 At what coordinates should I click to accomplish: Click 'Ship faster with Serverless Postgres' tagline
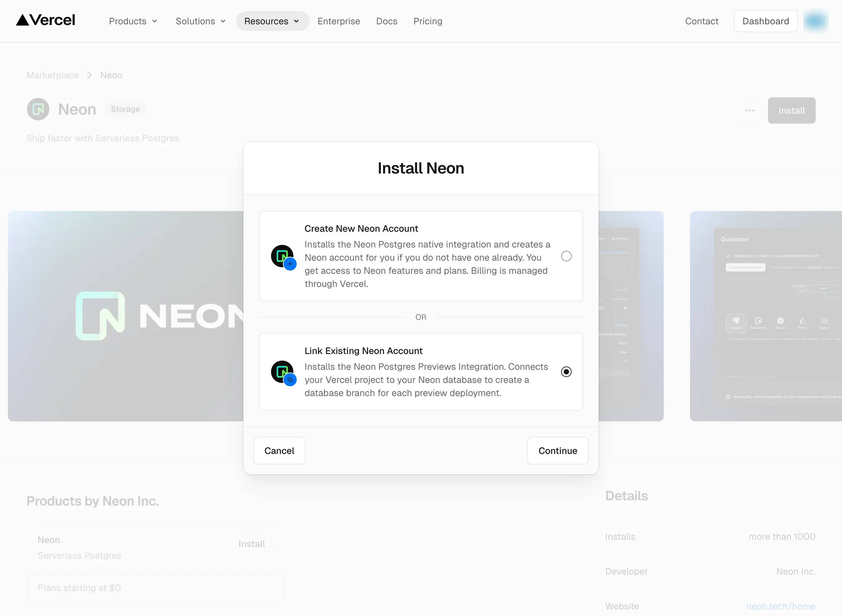point(103,138)
